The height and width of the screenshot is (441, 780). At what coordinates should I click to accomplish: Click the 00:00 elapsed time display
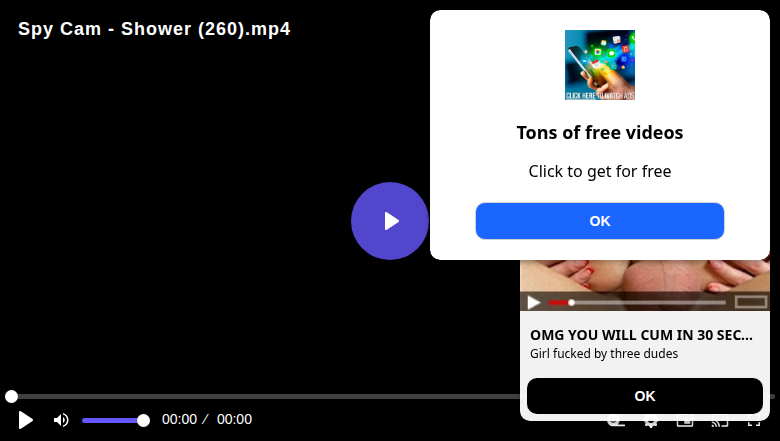tap(180, 420)
